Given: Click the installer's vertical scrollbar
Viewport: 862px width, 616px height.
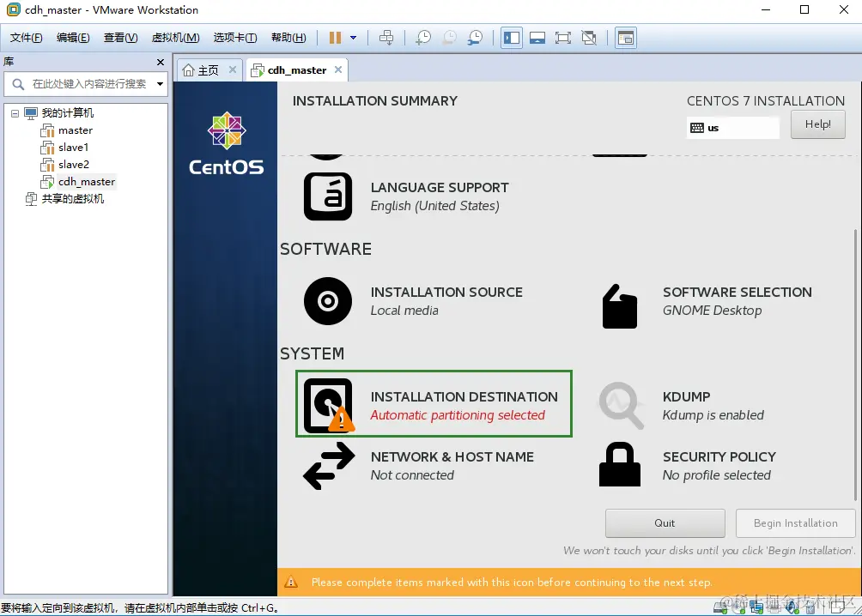Looking at the screenshot, I should point(855,365).
